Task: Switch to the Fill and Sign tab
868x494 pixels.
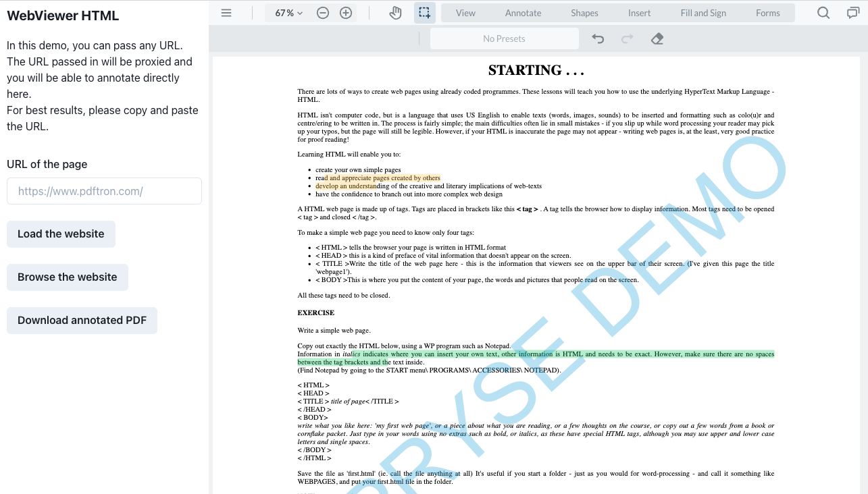Action: click(x=703, y=13)
